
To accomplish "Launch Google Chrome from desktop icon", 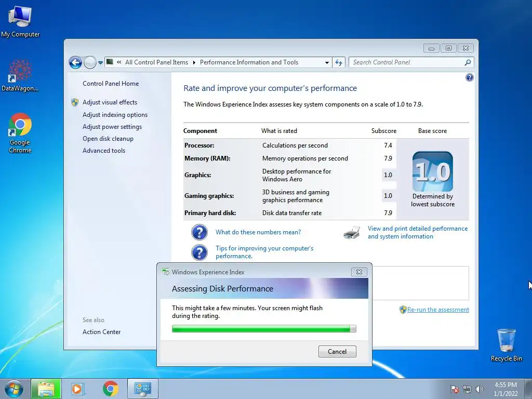I will (x=20, y=132).
